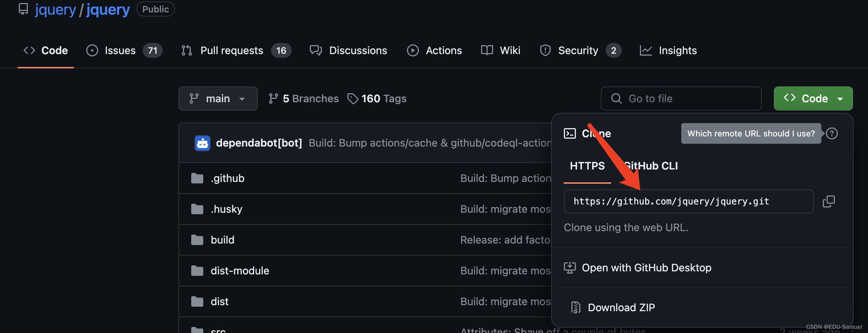This screenshot has height=333, width=868.
Task: Click the folder icon of the build row
Action: [x=197, y=240]
